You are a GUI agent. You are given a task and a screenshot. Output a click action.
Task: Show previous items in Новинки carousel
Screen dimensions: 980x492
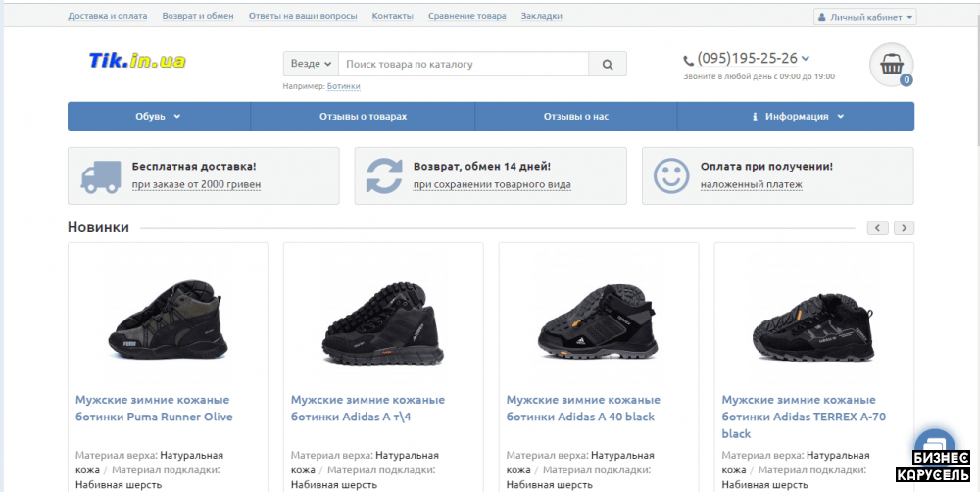pos(878,228)
